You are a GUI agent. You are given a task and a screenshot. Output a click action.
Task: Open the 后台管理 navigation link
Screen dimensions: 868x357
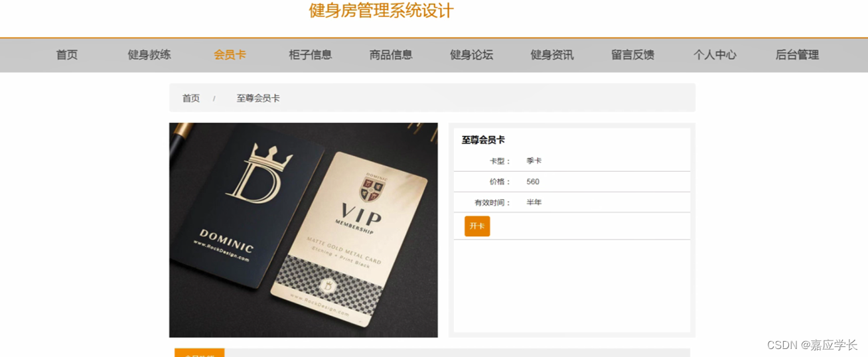pos(797,55)
